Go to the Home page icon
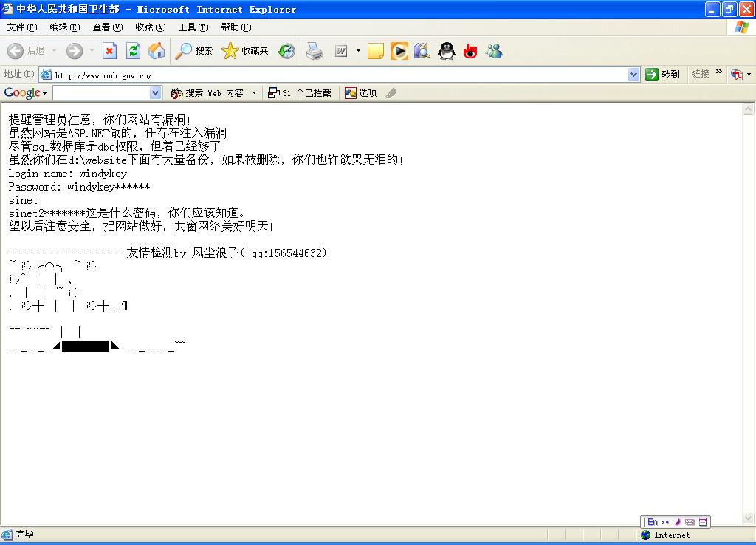 tap(157, 51)
